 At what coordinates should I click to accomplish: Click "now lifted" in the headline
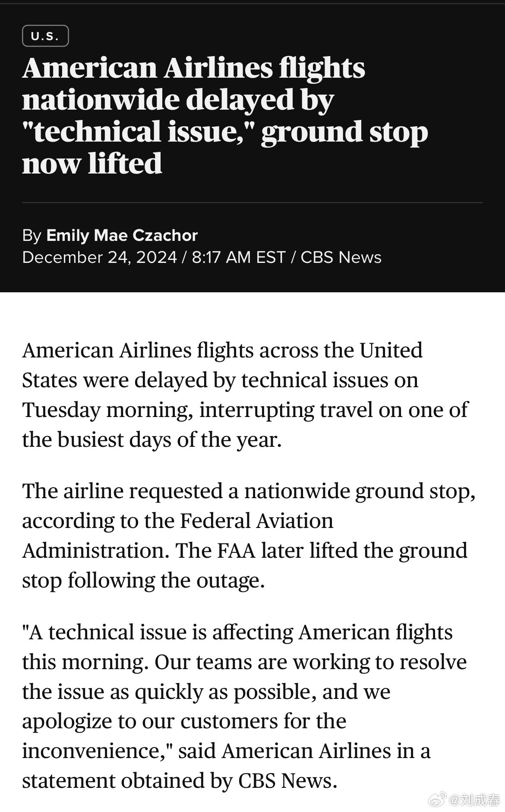click(92, 163)
